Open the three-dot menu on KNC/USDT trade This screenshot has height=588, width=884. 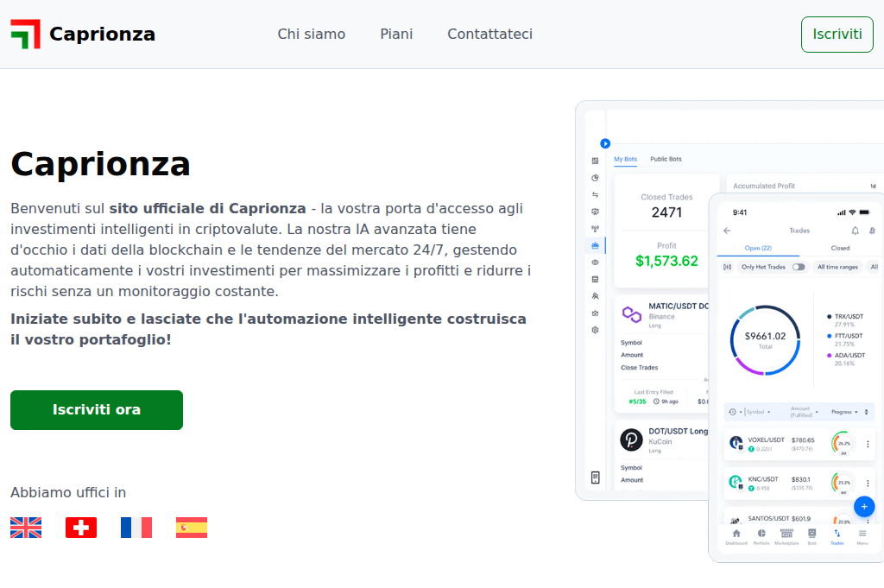pos(868,482)
